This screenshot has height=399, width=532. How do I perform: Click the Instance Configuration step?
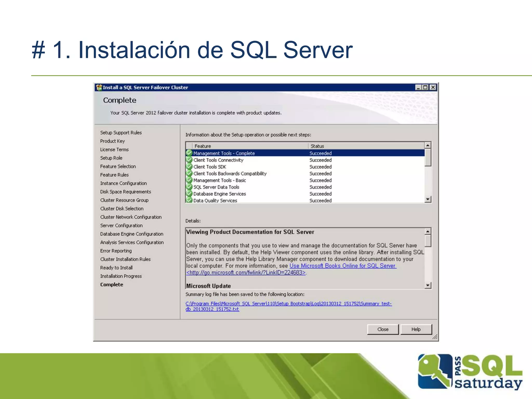point(123,183)
